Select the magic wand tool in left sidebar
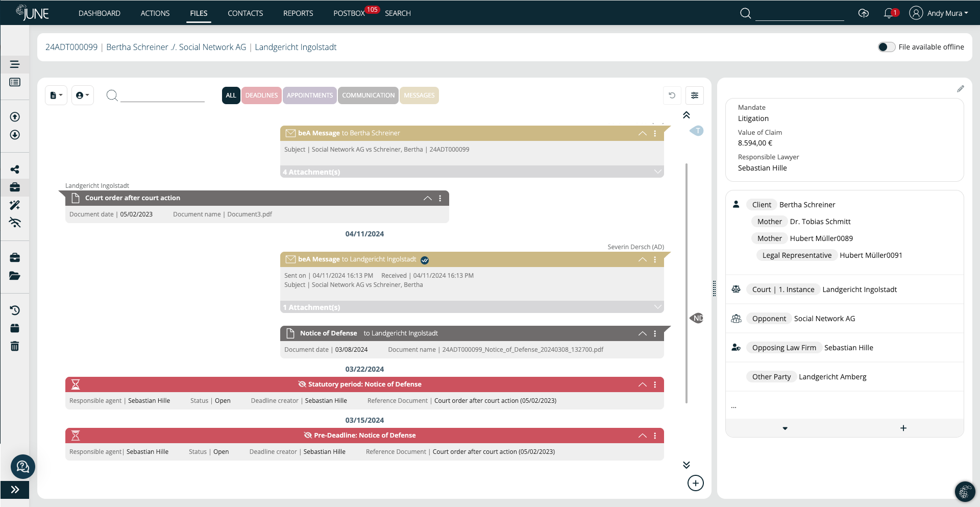 pos(15,205)
